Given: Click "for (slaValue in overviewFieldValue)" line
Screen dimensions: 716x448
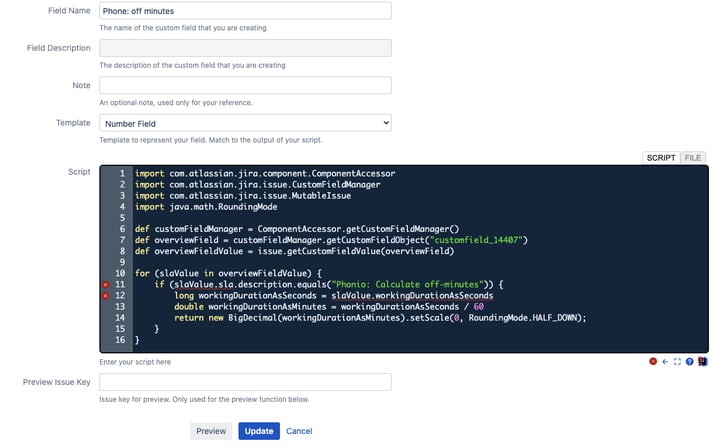Looking at the screenshot, I should [x=228, y=273].
